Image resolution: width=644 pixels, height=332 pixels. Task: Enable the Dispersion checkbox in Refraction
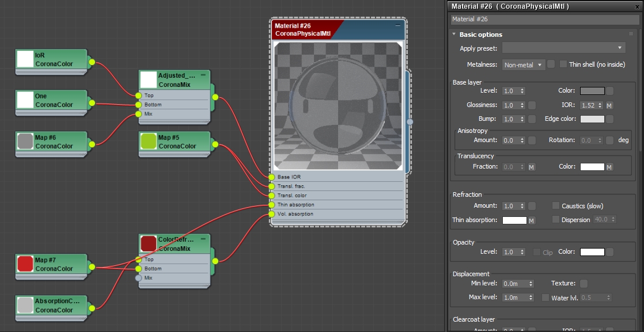pyautogui.click(x=556, y=219)
